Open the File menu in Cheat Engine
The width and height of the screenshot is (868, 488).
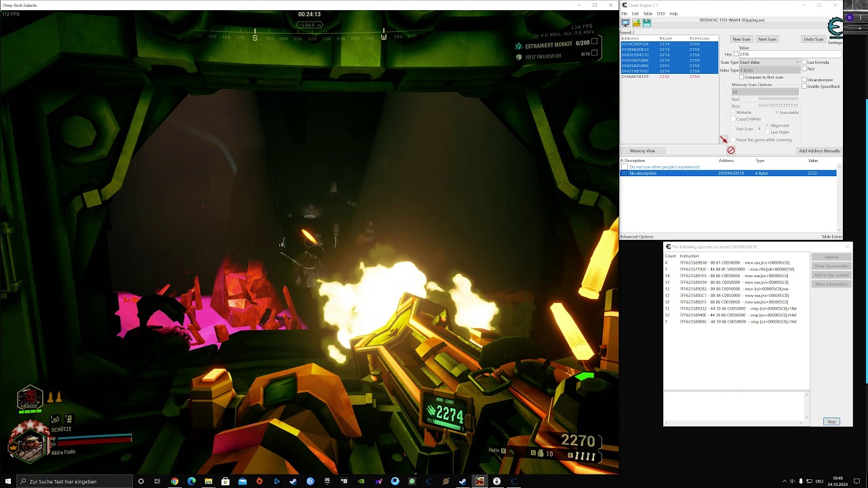pyautogui.click(x=625, y=14)
